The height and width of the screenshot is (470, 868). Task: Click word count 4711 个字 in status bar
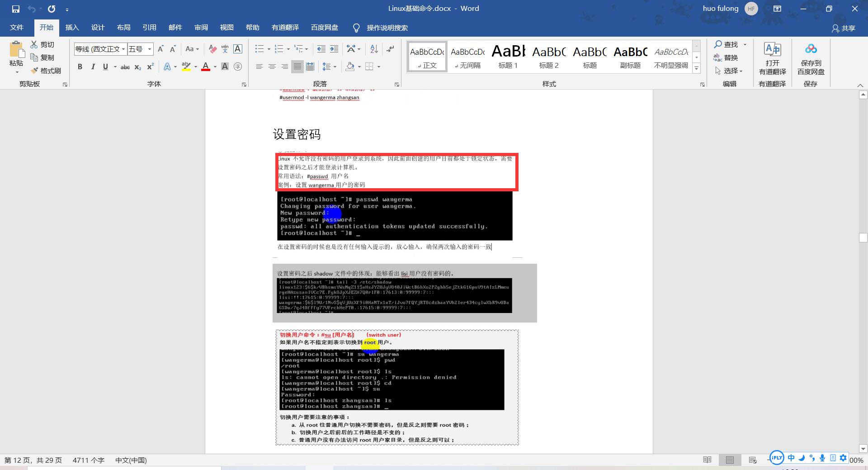point(89,460)
